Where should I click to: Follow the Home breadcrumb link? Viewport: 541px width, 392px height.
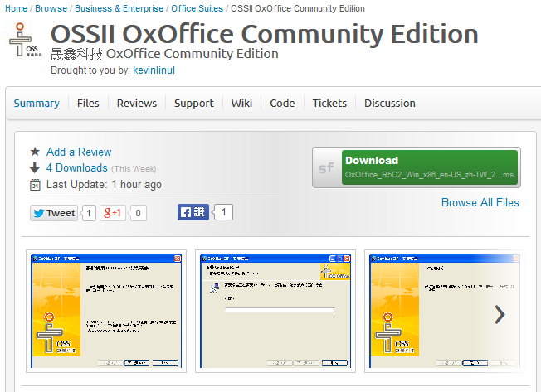pos(17,8)
